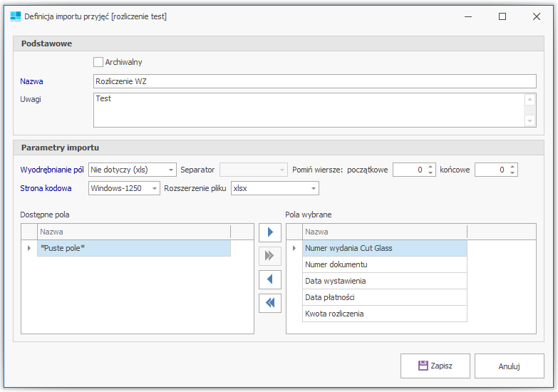Select Numer wydania Cut Glass row
The height and width of the screenshot is (392, 558).
pos(384,248)
